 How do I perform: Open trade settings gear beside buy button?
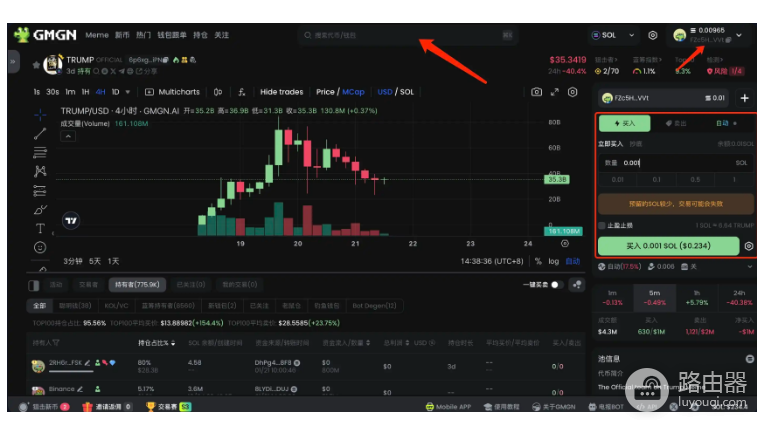pos(749,246)
